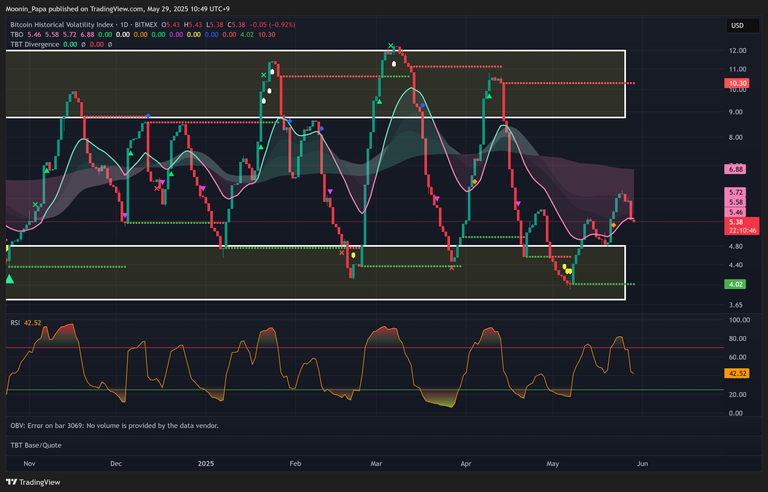Click the 8.00 price scale tick

(736, 137)
